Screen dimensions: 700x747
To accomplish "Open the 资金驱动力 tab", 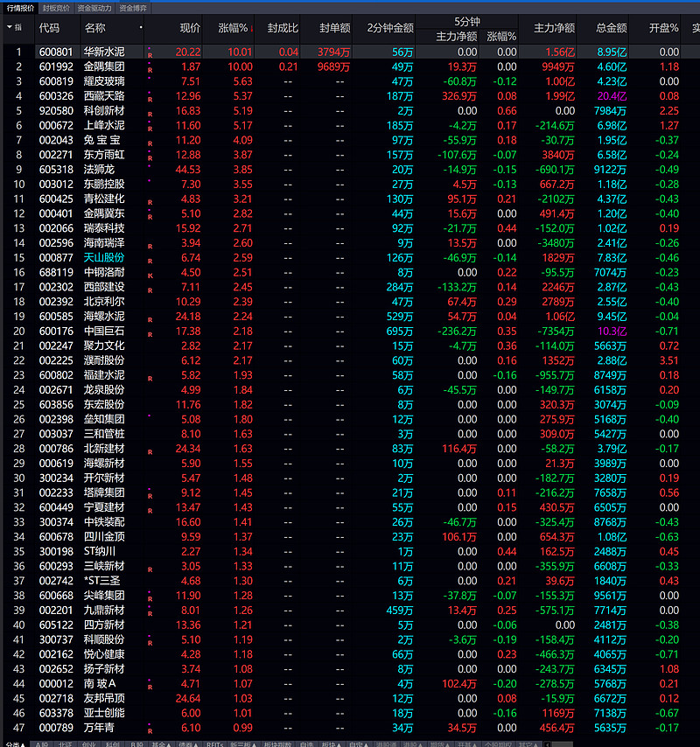I will pos(94,8).
